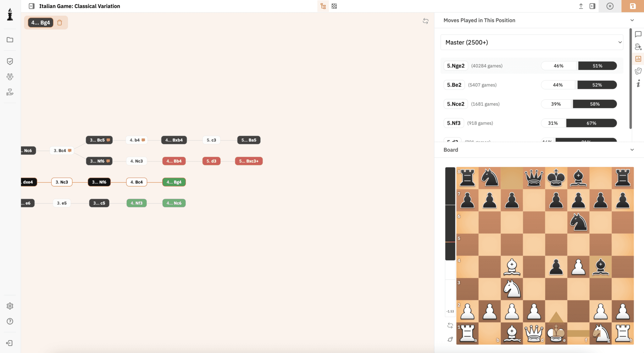This screenshot has height=353, width=644.
Task: Click the circular X close icon
Action: tap(610, 6)
